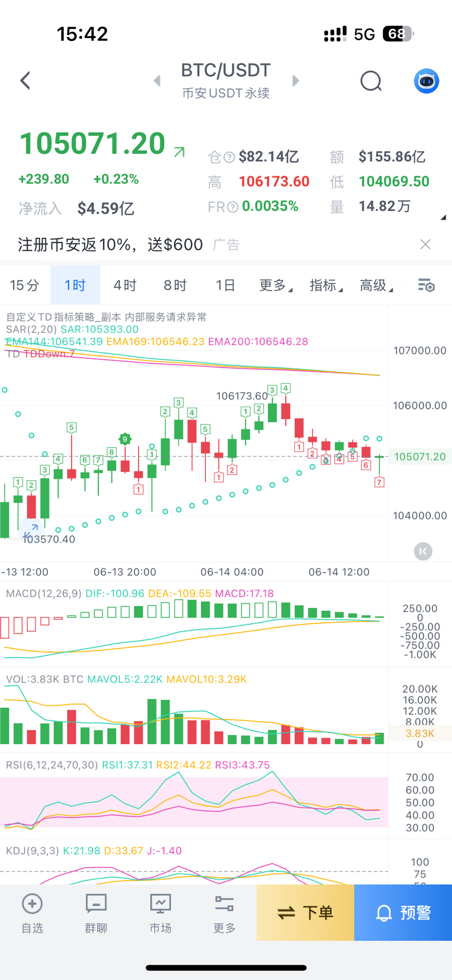Tap the $82.14亿 open interest value
This screenshot has width=452, height=980.
[269, 157]
